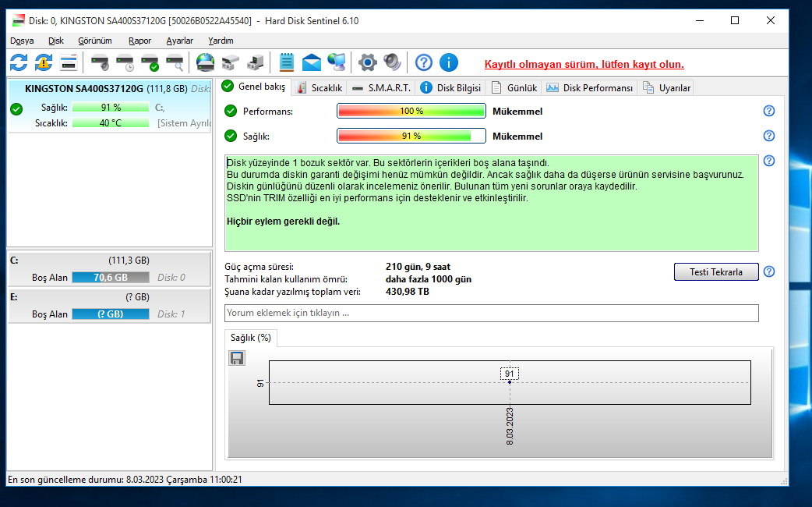Switch to the S.M.A.R.T. tab
The height and width of the screenshot is (507, 812).
(381, 88)
